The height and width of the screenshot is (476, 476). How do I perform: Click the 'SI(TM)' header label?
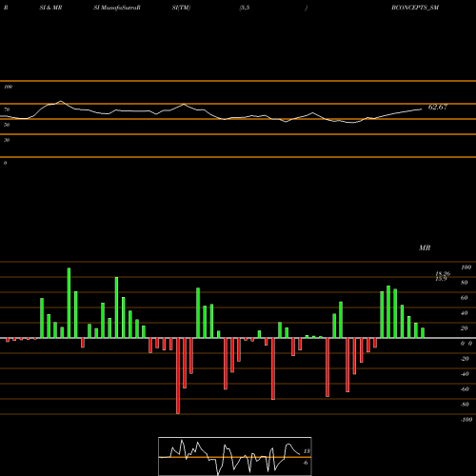(x=181, y=8)
